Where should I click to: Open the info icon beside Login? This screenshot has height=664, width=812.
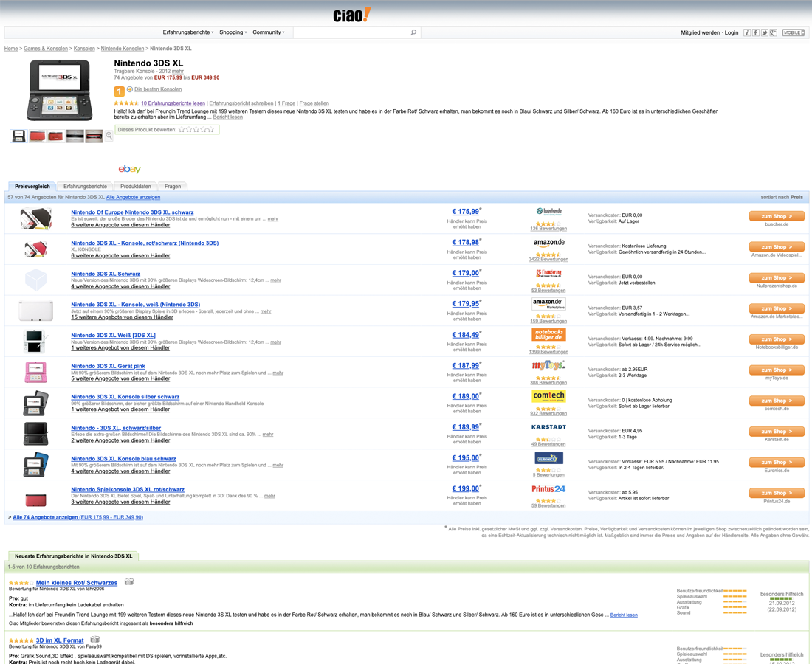click(x=747, y=32)
